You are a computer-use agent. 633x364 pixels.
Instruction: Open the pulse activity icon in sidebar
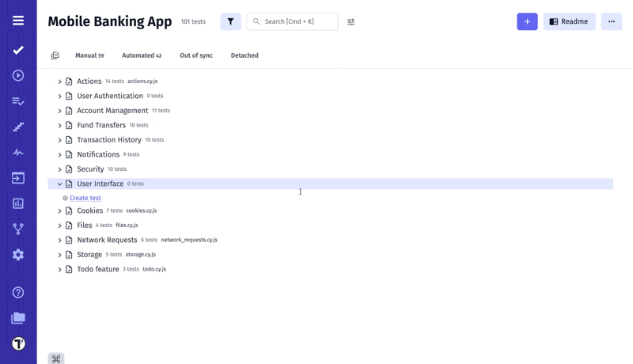[18, 152]
